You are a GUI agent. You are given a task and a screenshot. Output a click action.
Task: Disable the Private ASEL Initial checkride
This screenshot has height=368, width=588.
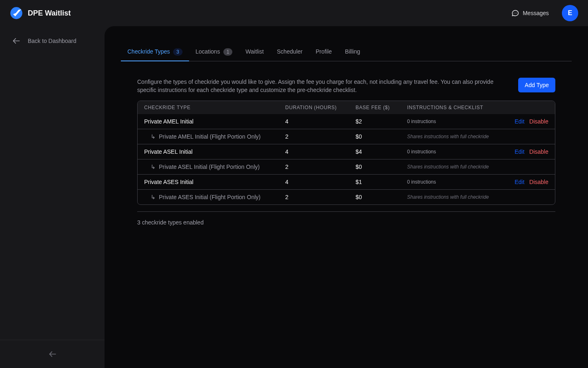[539, 152]
